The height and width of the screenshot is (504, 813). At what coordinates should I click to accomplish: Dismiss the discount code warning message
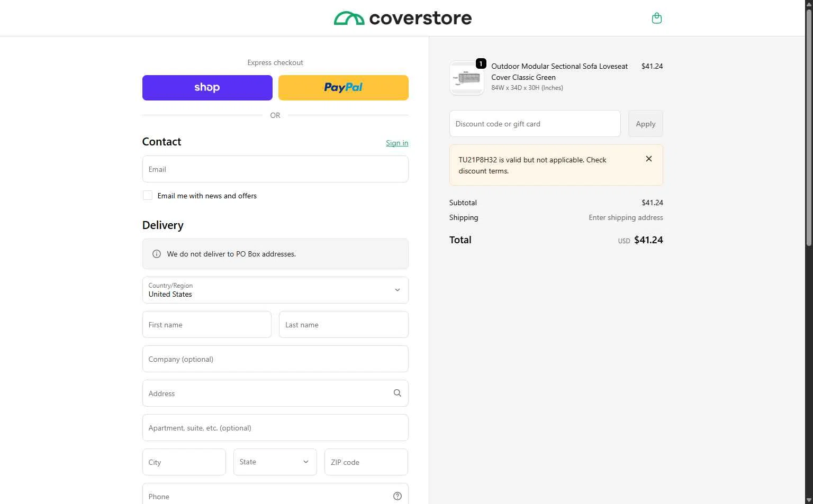tap(649, 159)
